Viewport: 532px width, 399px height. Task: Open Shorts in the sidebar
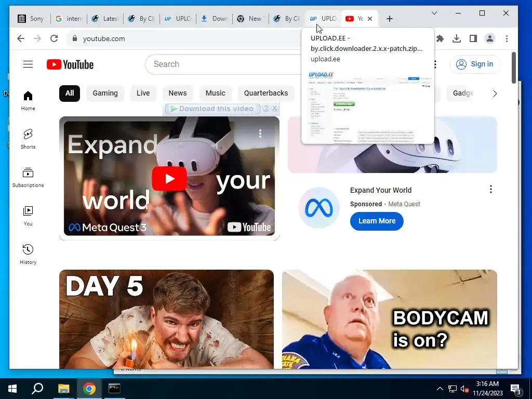click(28, 139)
